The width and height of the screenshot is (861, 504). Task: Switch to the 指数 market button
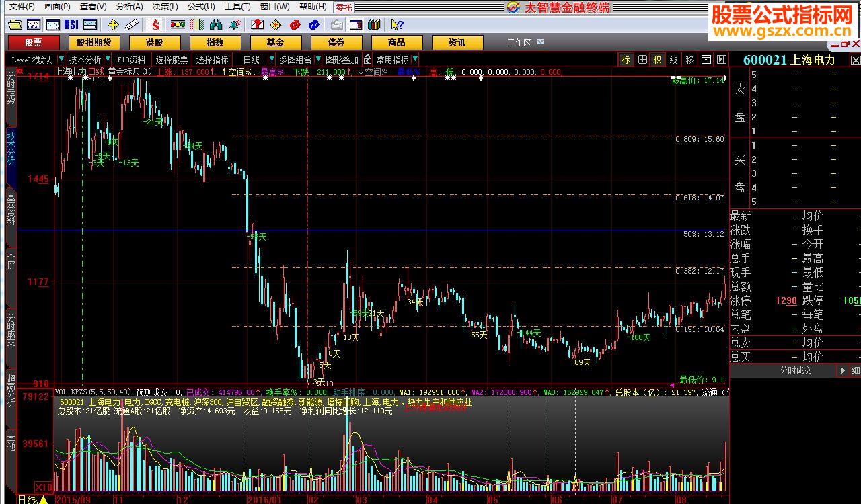[215, 42]
